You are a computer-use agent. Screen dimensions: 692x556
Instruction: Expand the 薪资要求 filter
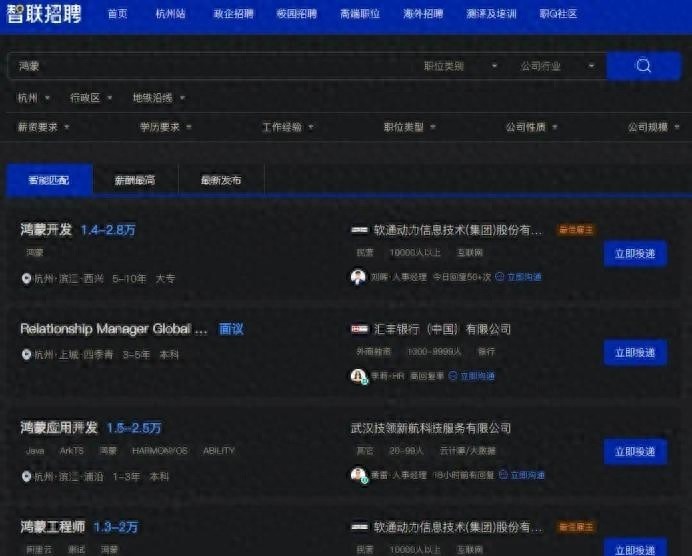point(43,127)
